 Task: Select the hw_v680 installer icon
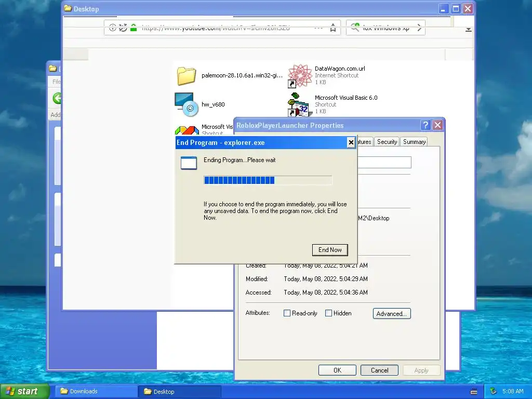tap(187, 104)
